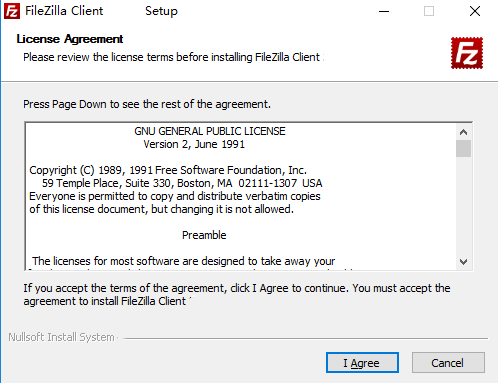Minimize the FileZilla Client Setup window

pyautogui.click(x=384, y=11)
